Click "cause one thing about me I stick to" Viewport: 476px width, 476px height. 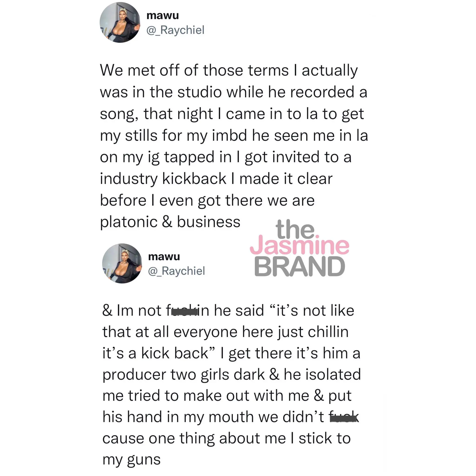coord(226,438)
